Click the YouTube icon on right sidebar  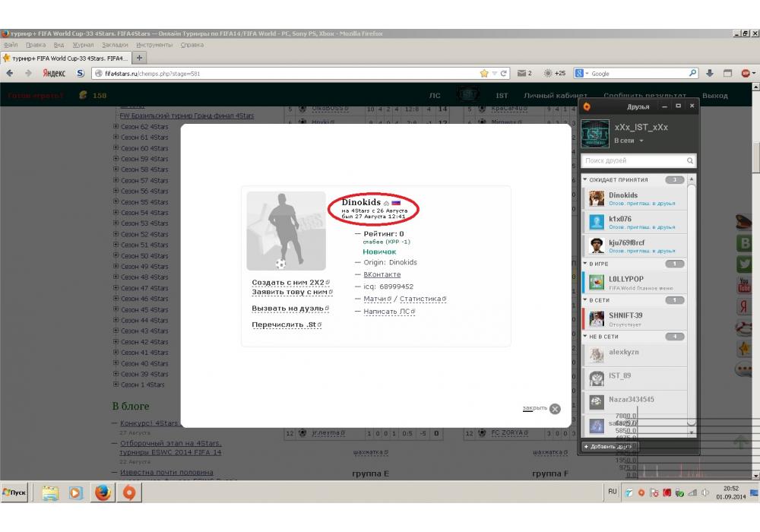point(744,286)
